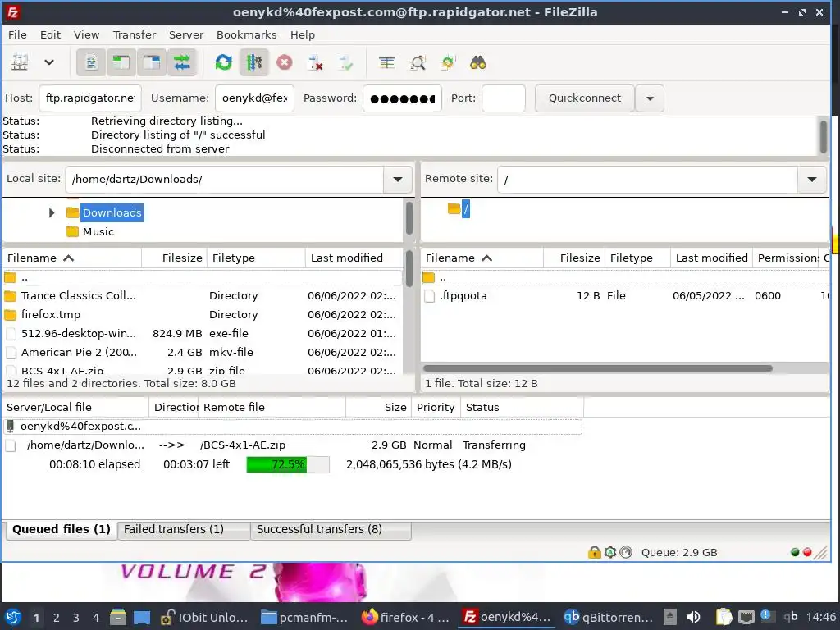Click the Port input field
The width and height of the screenshot is (840, 630).
503,98
